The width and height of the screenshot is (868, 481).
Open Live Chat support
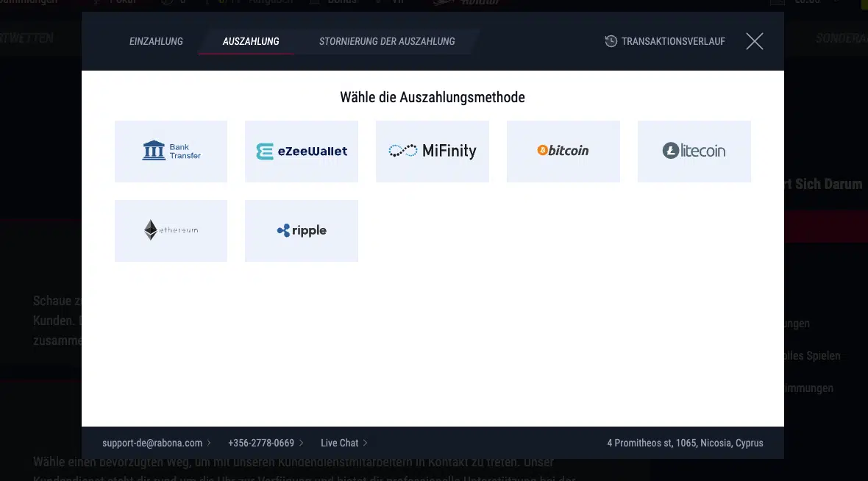click(344, 443)
